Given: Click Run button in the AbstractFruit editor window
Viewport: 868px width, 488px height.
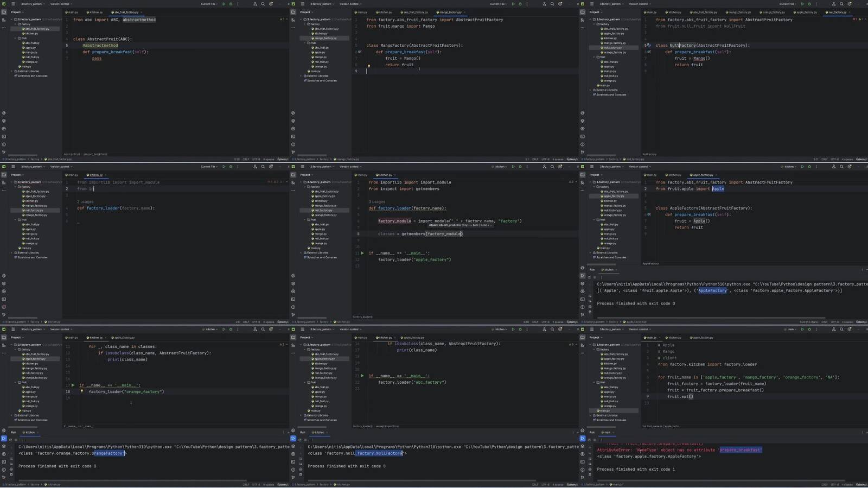Looking at the screenshot, I should [224, 4].
